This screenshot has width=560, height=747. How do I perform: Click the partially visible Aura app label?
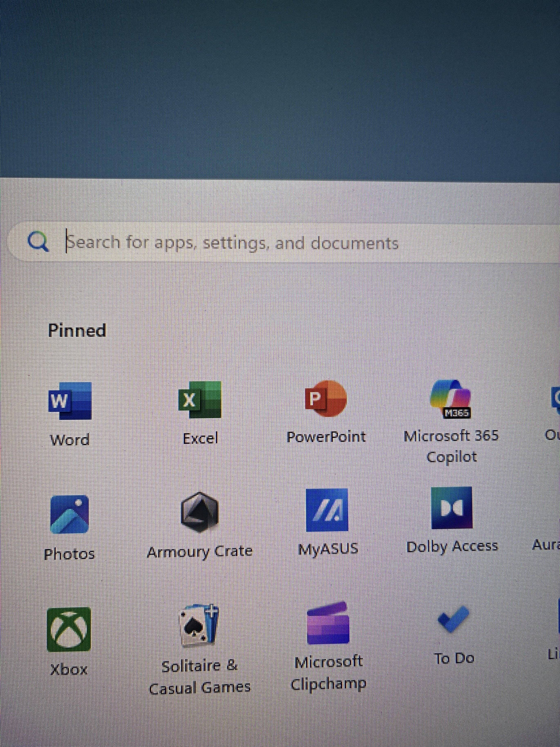click(545, 545)
